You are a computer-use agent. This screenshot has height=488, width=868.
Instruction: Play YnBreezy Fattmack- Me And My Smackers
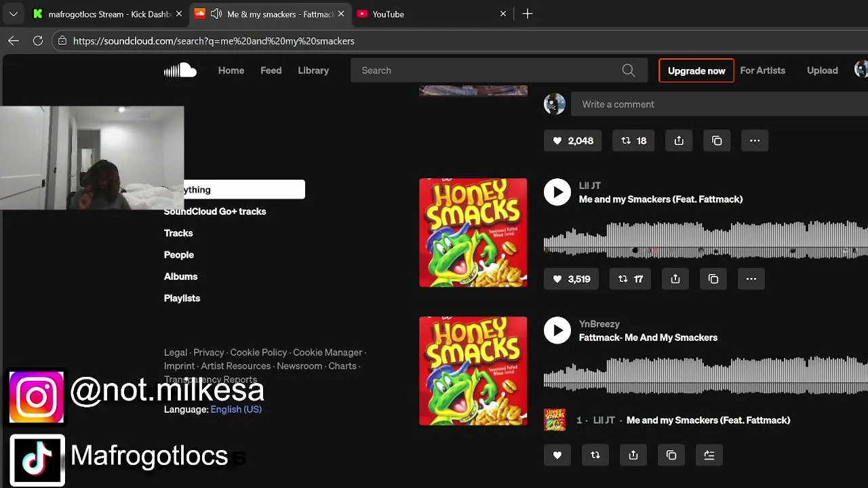[557, 331]
